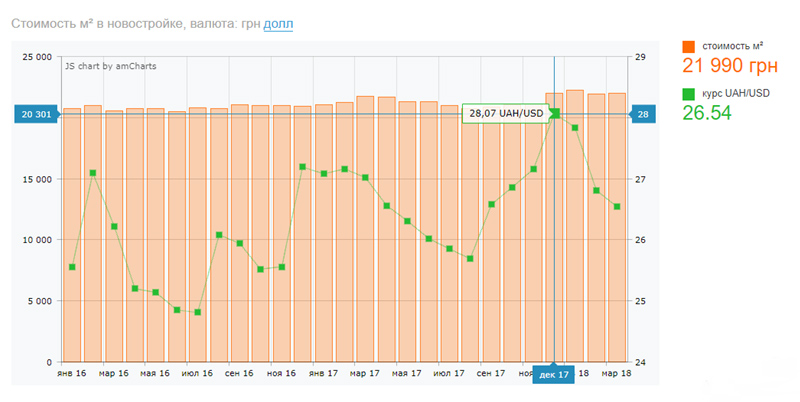Click the 28,07 UAH/USD tooltip balloon
The width and height of the screenshot is (800, 402).
coord(505,113)
